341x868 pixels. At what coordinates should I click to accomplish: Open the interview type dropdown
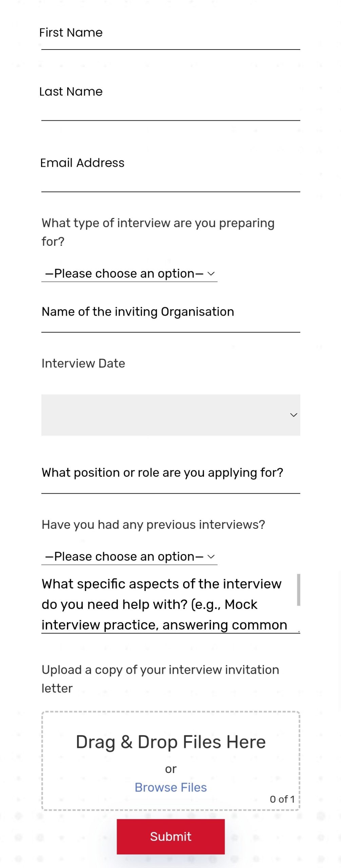tap(129, 274)
